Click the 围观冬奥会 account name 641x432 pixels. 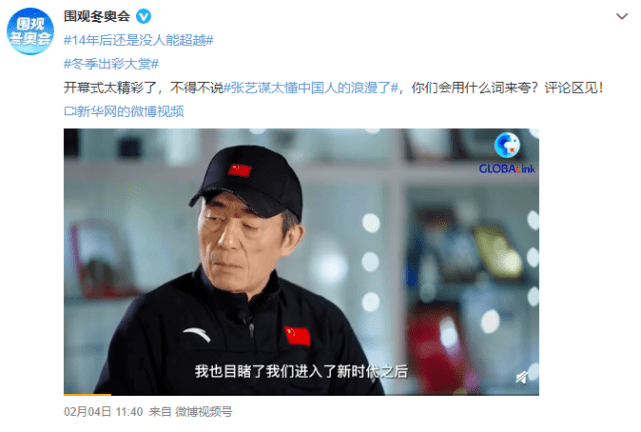(x=97, y=16)
